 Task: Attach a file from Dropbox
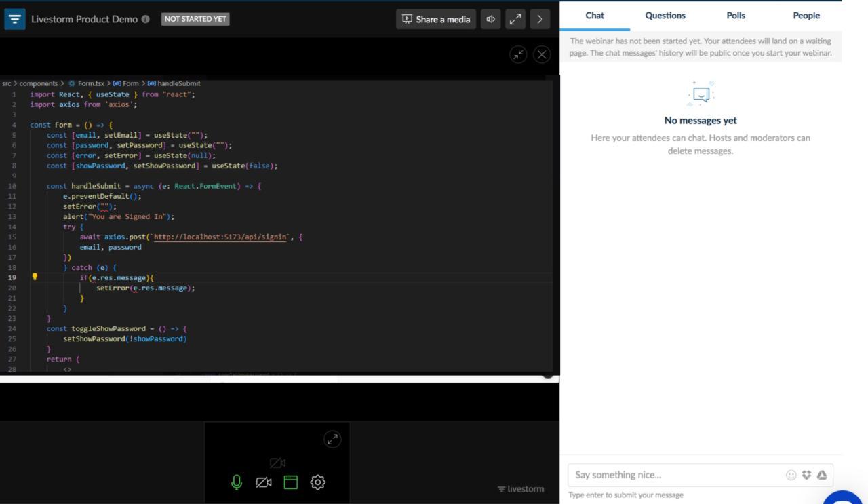coord(806,475)
